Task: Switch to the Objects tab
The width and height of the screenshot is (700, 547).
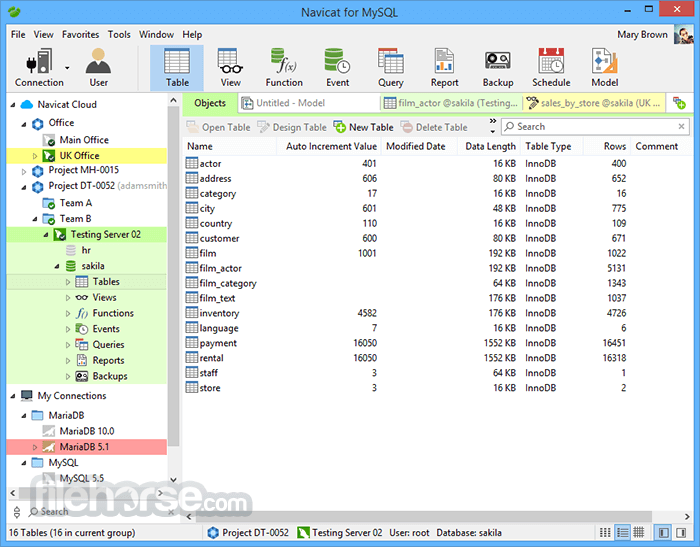Action: tap(210, 103)
